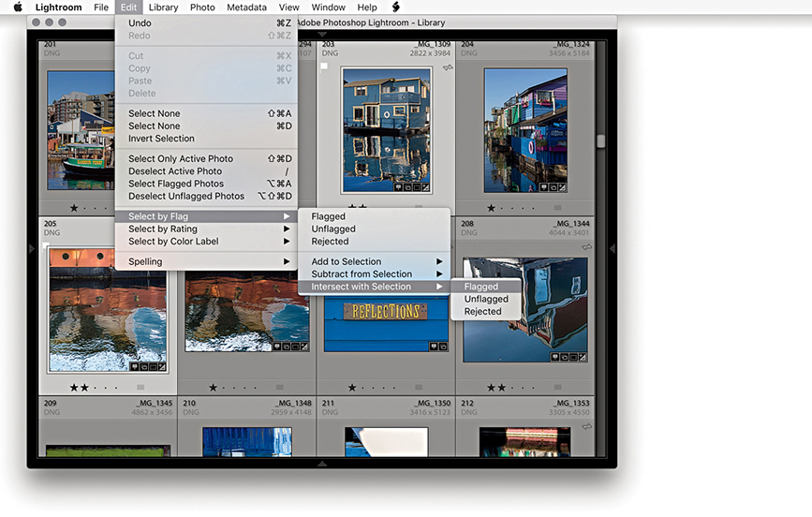Click the rotate arrow icon on photo 208
Screen dimensions: 812x517
pos(585,247)
